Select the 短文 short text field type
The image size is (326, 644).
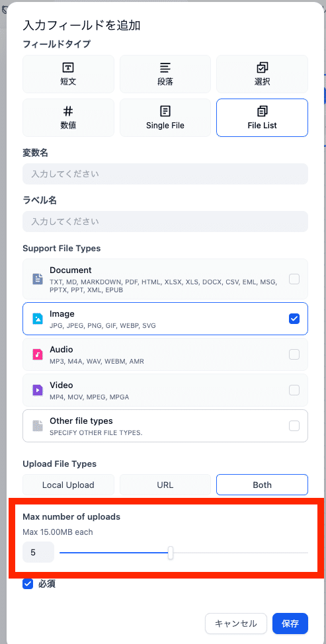68,74
